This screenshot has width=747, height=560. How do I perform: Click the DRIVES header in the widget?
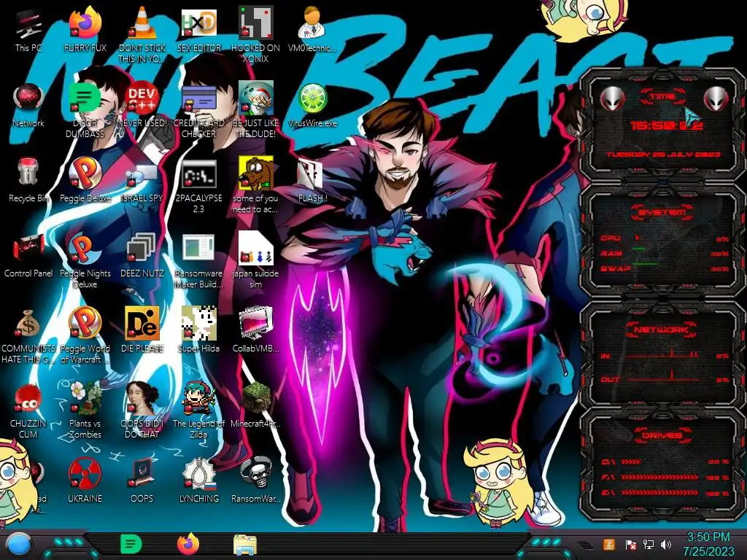(662, 435)
